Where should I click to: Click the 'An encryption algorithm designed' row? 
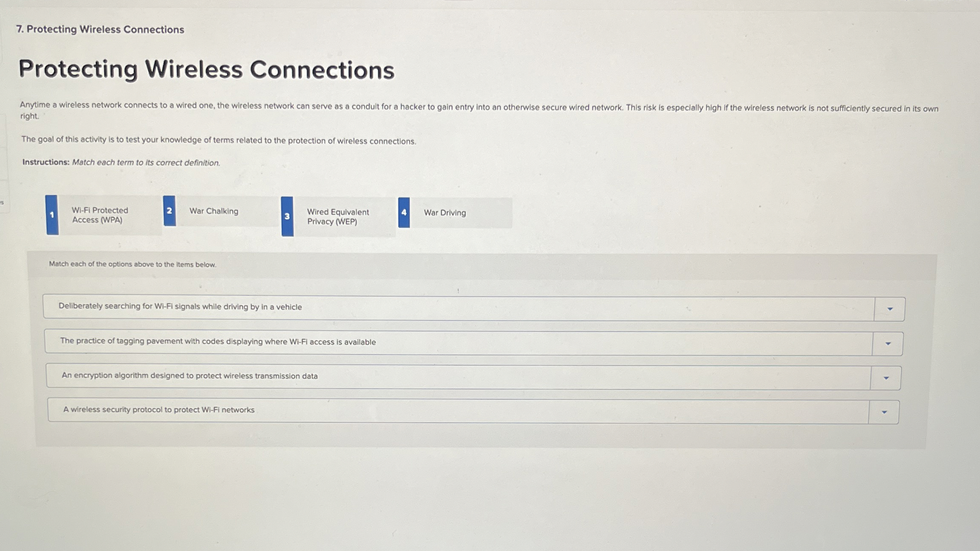190,376
